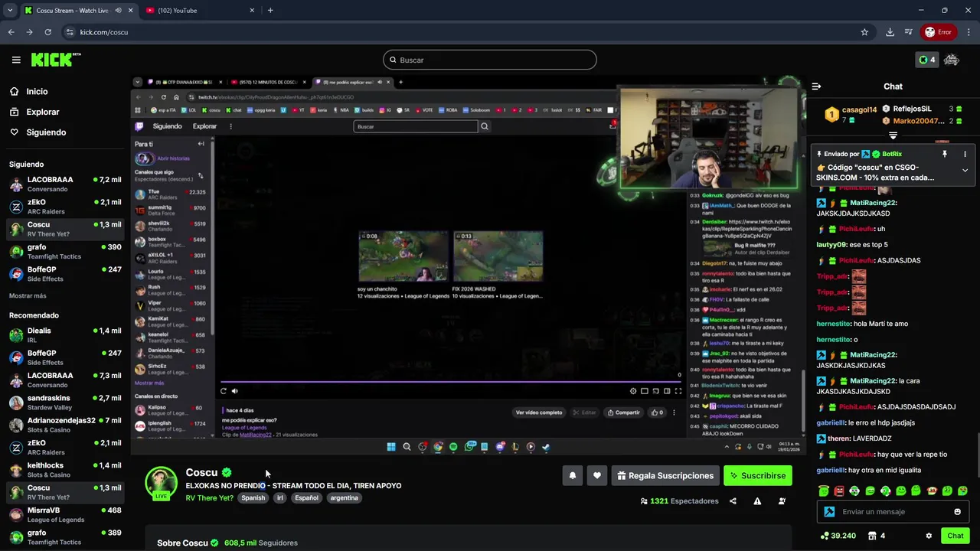Open the browser profile Error button
This screenshot has width=980, height=551.
938,32
